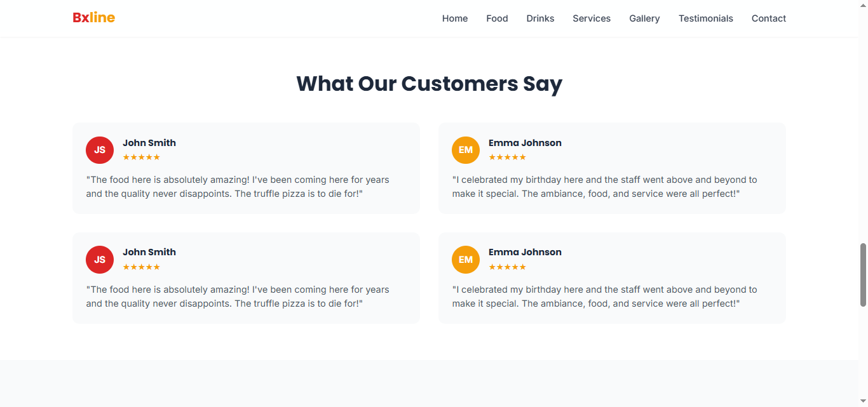868x407 pixels.
Task: Click the star rating under lower Emma Johnson
Action: pyautogui.click(x=507, y=267)
